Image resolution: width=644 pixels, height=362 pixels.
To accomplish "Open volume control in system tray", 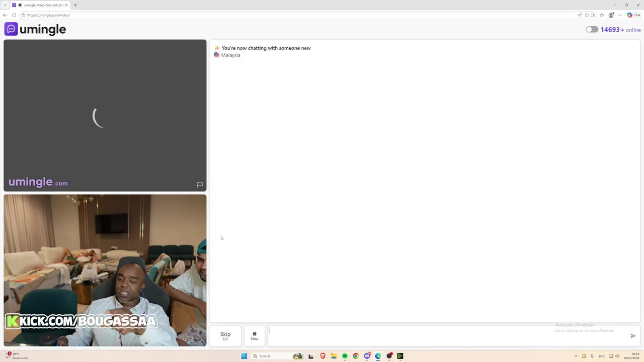I will pos(617,356).
